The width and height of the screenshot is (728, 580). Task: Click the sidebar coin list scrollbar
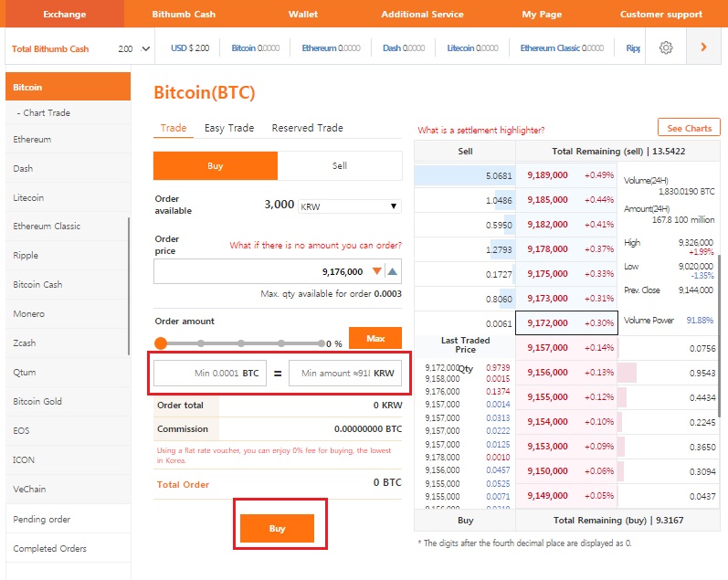[129, 286]
